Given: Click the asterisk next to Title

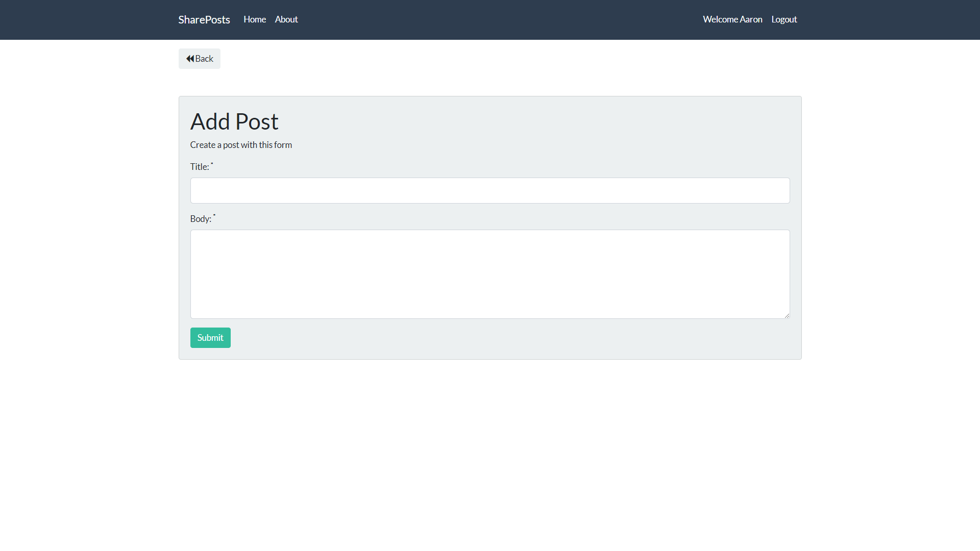Looking at the screenshot, I should [x=212, y=164].
